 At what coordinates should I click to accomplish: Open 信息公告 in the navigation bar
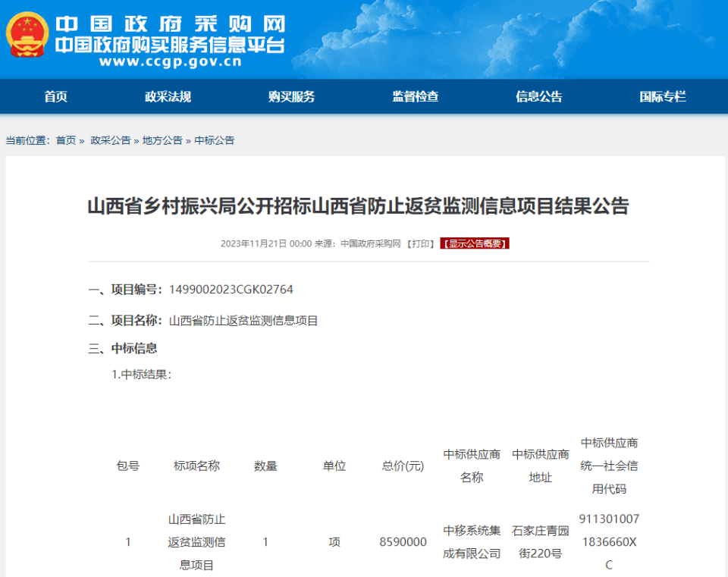coord(538,96)
